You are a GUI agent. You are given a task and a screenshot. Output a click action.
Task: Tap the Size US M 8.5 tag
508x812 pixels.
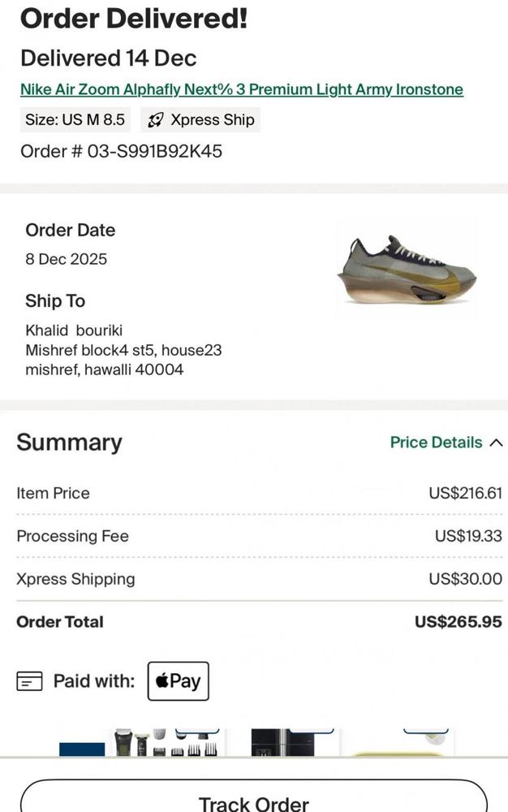pyautogui.click(x=75, y=120)
